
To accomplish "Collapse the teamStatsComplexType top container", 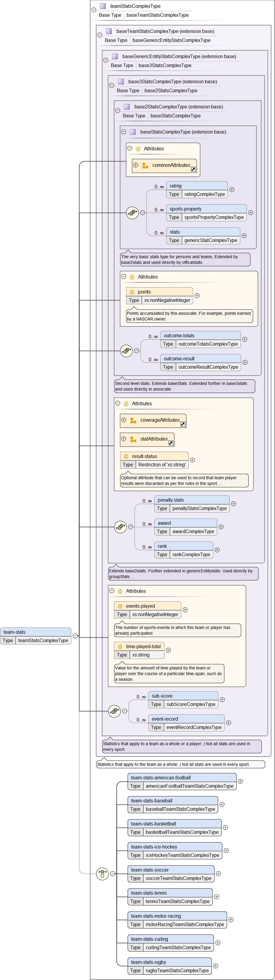I will pyautogui.click(x=93, y=10).
